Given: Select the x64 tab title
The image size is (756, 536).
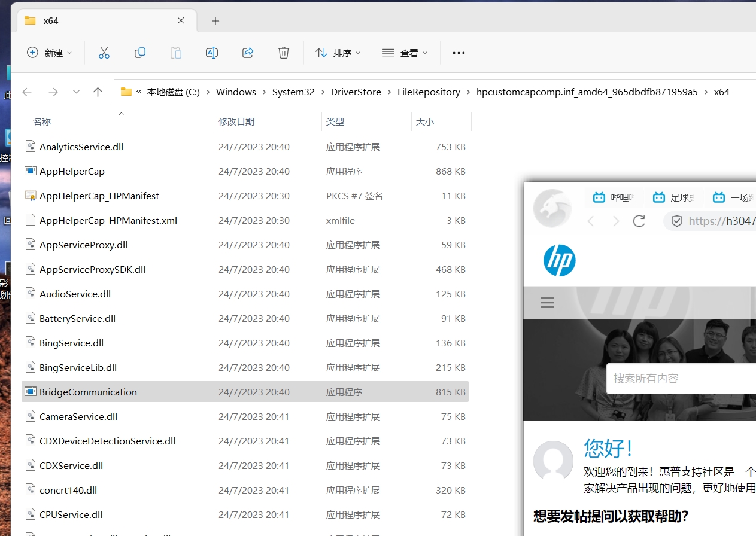Looking at the screenshot, I should point(51,20).
